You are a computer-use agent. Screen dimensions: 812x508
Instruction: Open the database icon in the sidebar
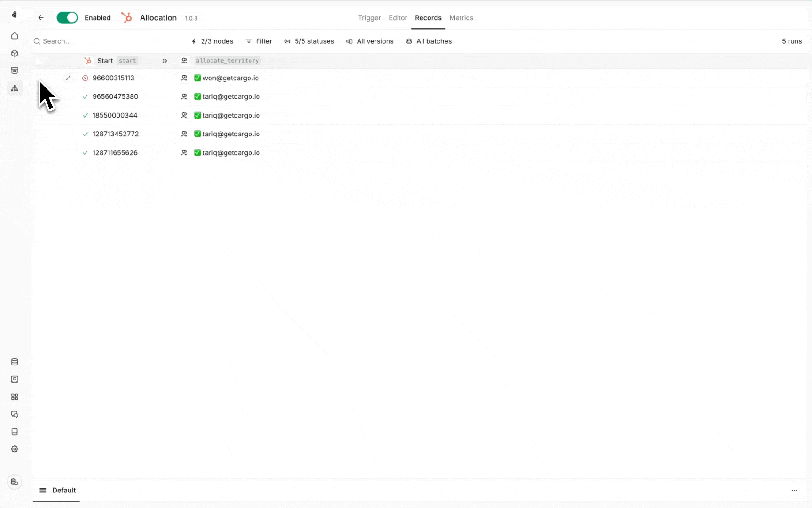pos(15,362)
